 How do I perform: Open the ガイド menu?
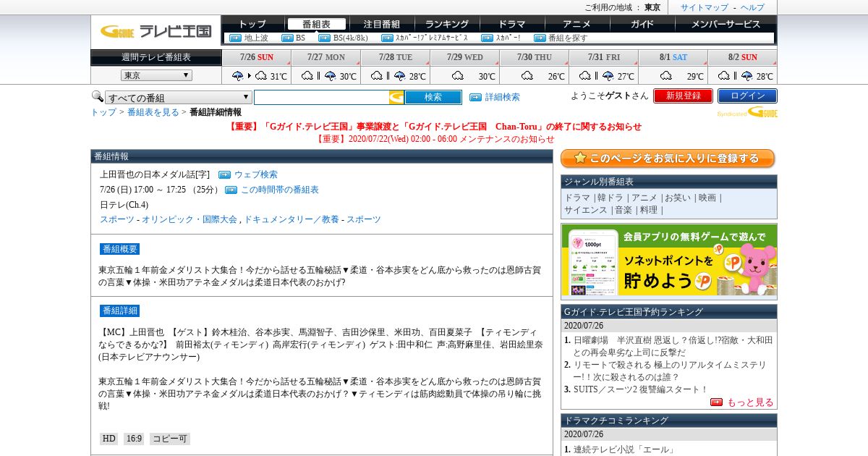pos(642,24)
